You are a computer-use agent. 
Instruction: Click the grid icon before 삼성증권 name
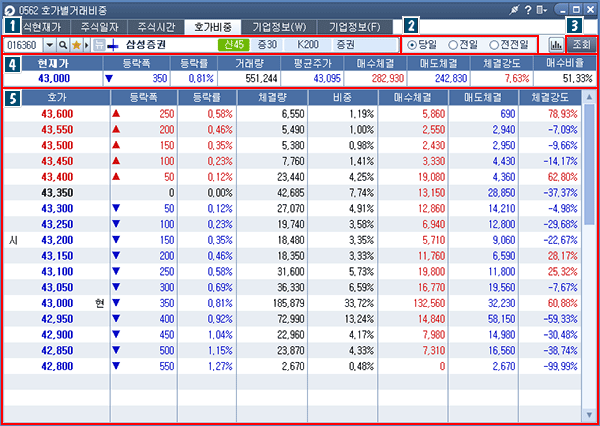100,46
